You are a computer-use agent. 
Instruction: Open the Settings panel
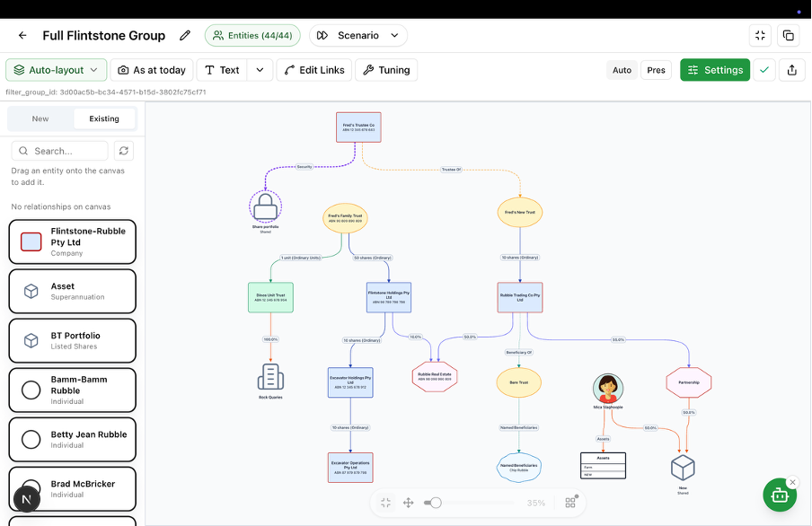[715, 70]
